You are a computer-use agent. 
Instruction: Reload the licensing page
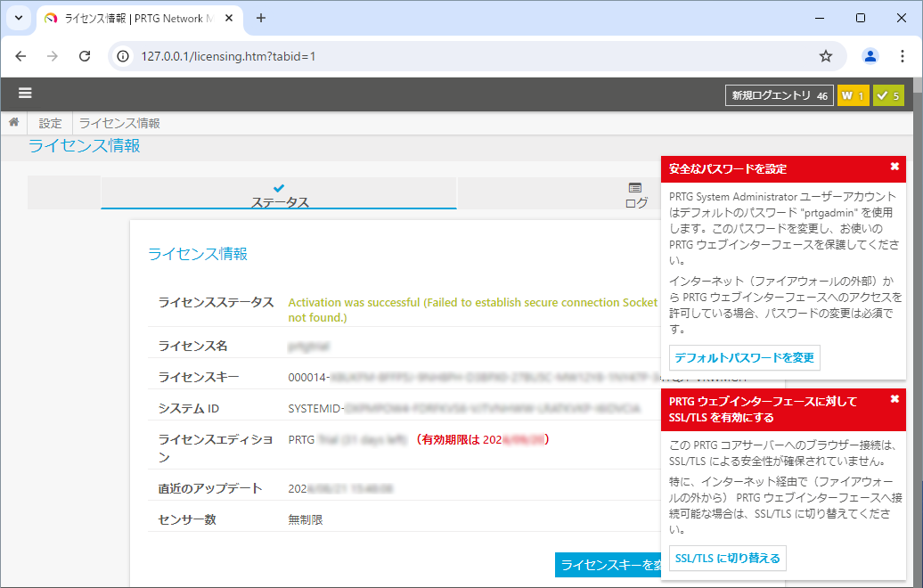coord(85,56)
